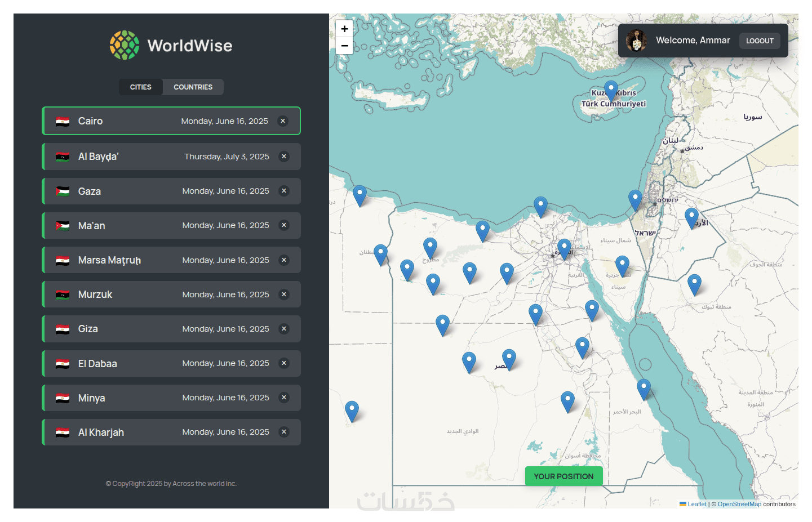Click Ammar's profile avatar
Viewport: 812px width, 522px height.
pyautogui.click(x=636, y=41)
